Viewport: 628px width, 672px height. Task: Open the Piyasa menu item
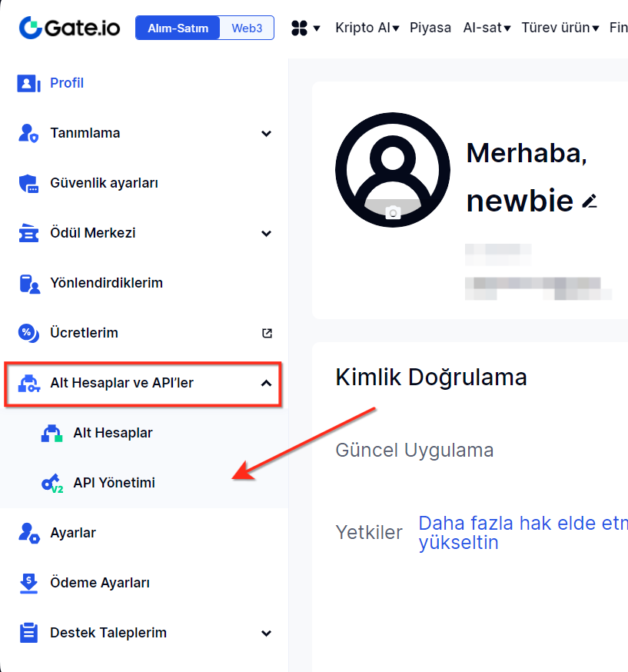click(x=430, y=28)
